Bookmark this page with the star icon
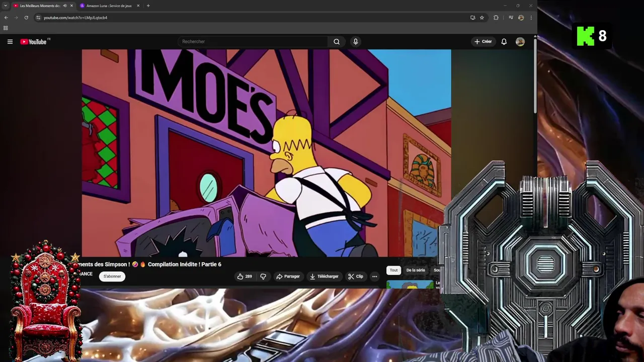 (x=481, y=18)
